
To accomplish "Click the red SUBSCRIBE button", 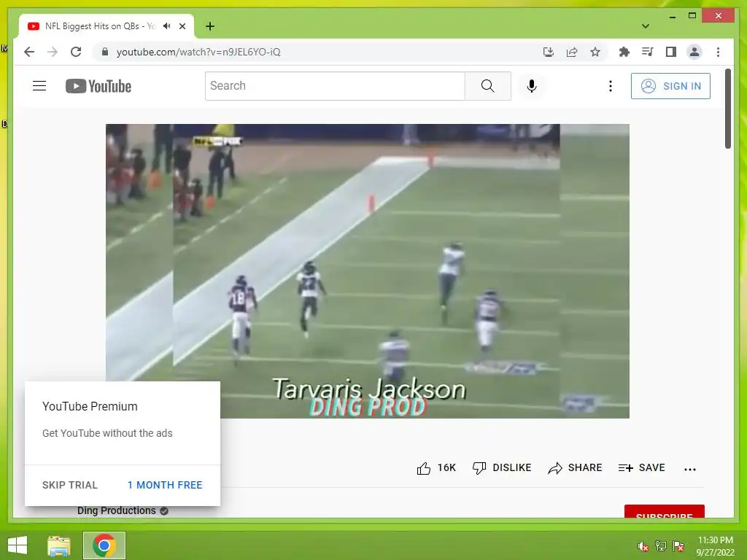I will coord(664,512).
